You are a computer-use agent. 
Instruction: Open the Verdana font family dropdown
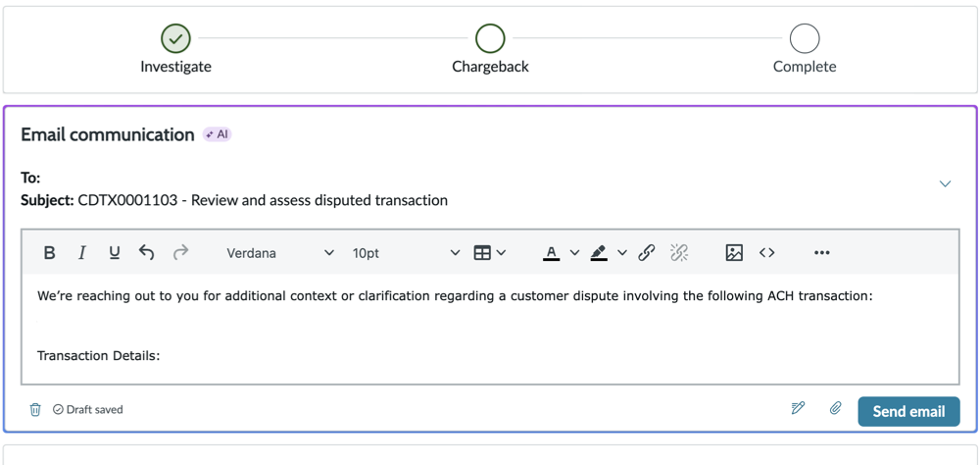tap(280, 253)
